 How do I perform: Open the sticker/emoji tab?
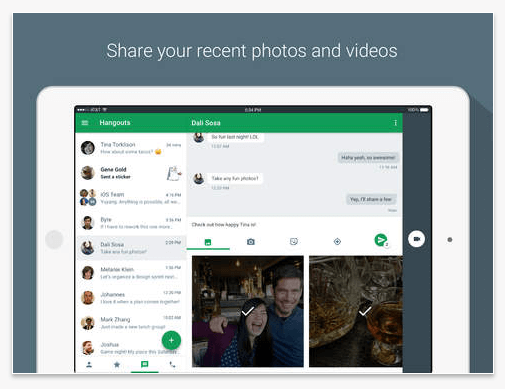(x=294, y=241)
